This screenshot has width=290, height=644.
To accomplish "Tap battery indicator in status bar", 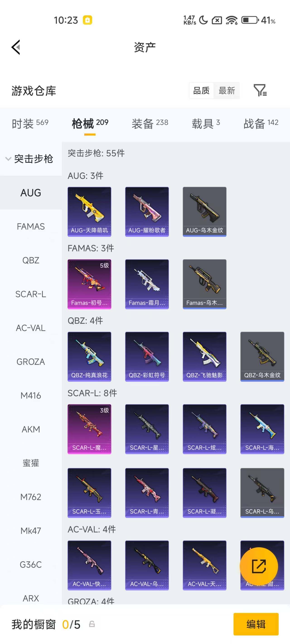I will tap(250, 20).
